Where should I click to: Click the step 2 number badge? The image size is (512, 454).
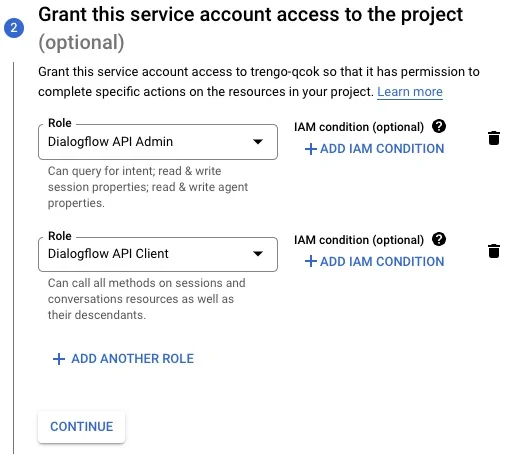click(14, 28)
